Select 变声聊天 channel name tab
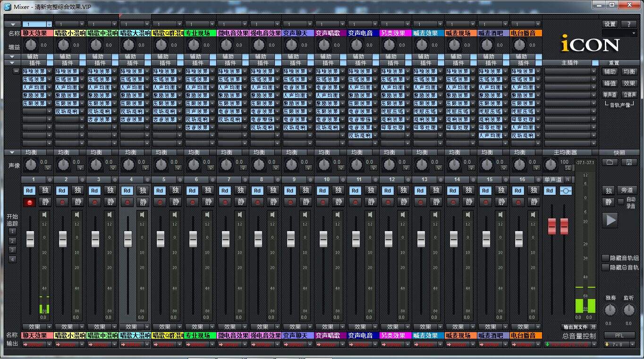 [298, 33]
